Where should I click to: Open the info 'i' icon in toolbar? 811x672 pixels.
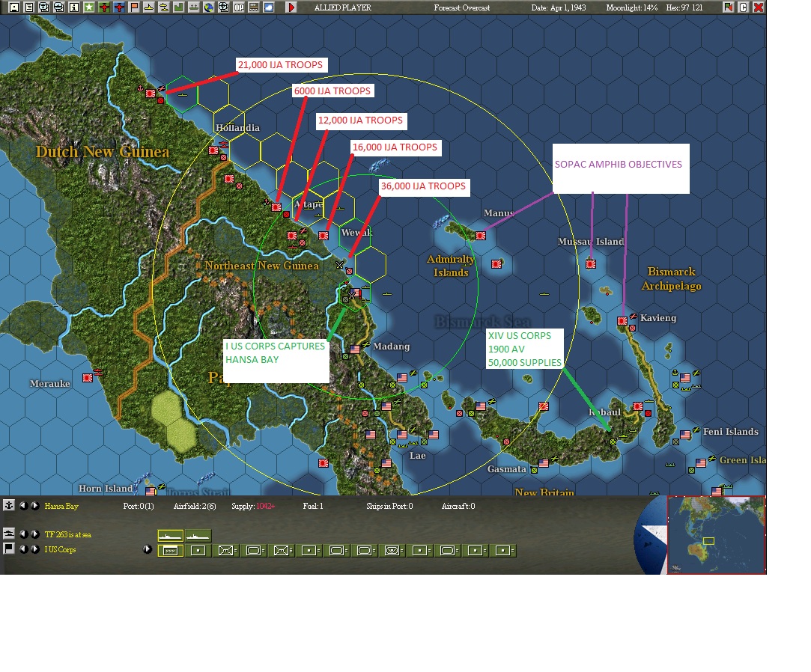74,7
